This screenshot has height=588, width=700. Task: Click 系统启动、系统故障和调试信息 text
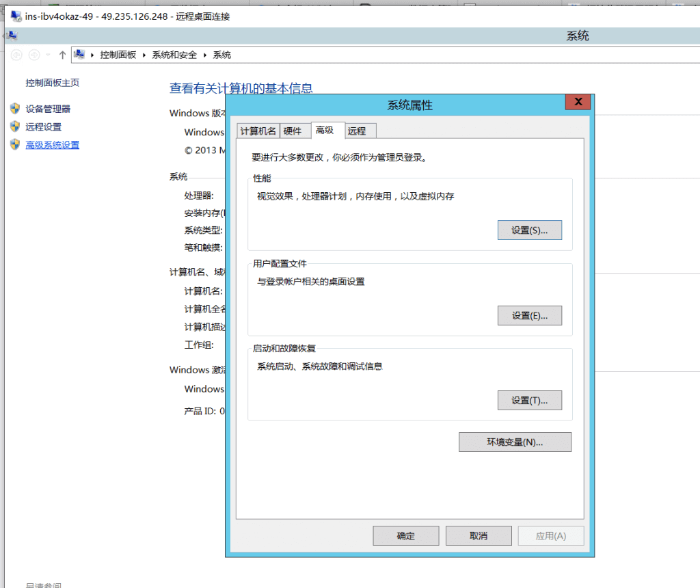coord(320,366)
